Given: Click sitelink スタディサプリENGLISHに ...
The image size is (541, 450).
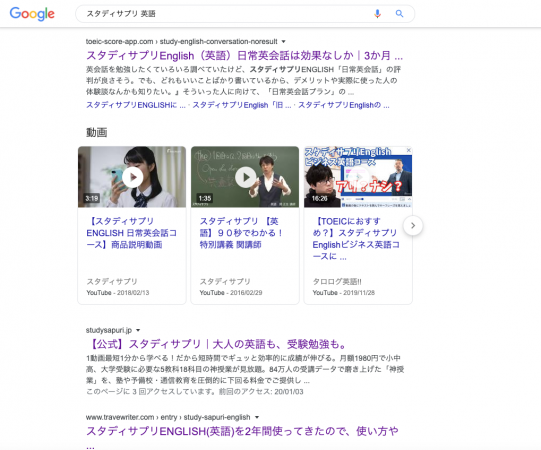Looking at the screenshot, I should tap(136, 105).
